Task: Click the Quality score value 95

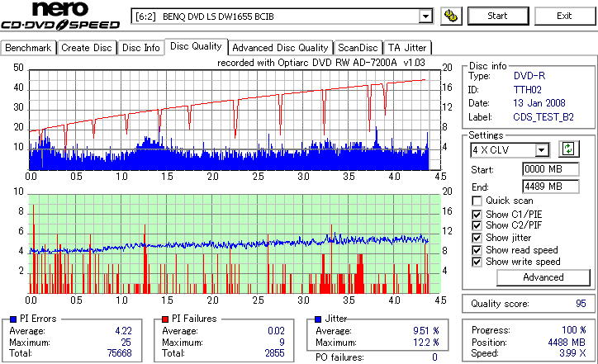Action: [581, 304]
